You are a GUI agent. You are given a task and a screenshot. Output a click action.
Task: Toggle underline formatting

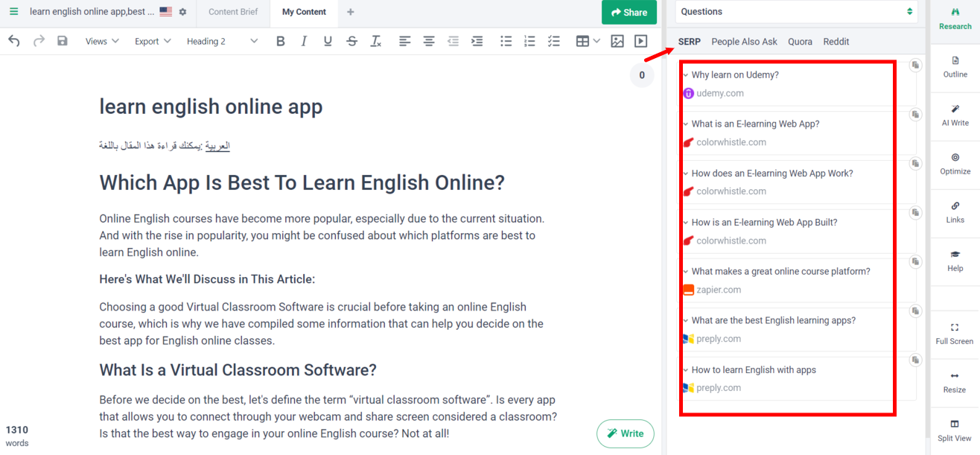point(328,41)
